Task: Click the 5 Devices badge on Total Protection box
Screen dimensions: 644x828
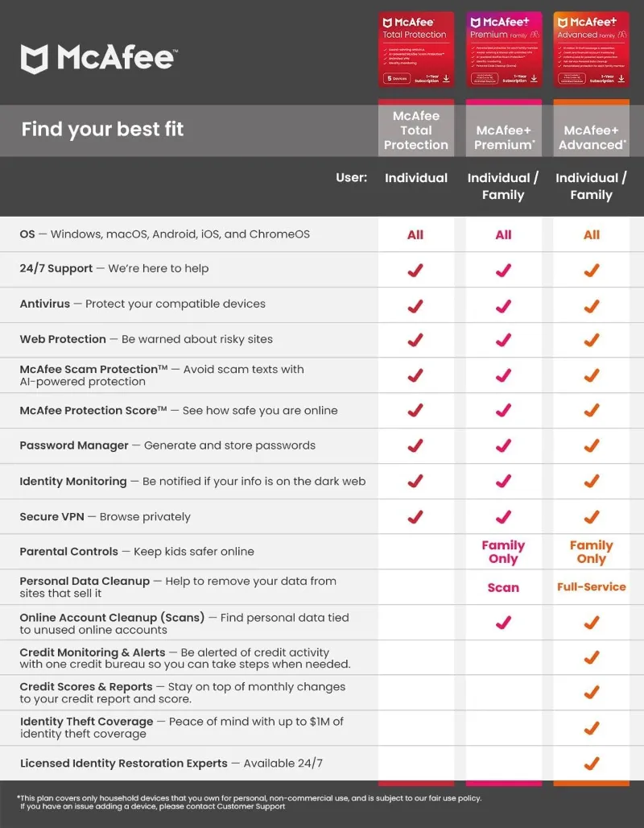Action: [x=397, y=78]
